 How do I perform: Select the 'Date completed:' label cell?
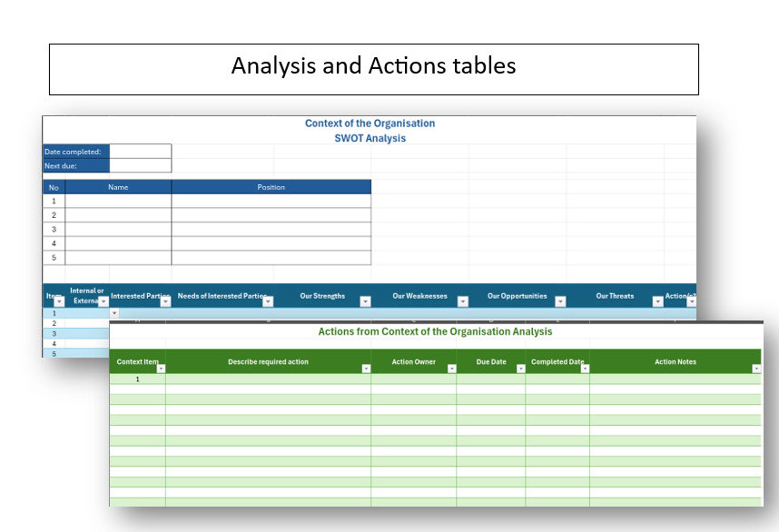pos(76,152)
